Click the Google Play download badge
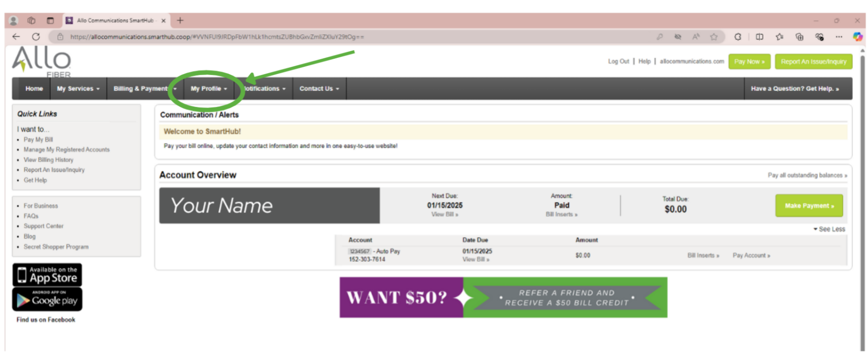Screen dimensions: 868x353 tap(47, 299)
